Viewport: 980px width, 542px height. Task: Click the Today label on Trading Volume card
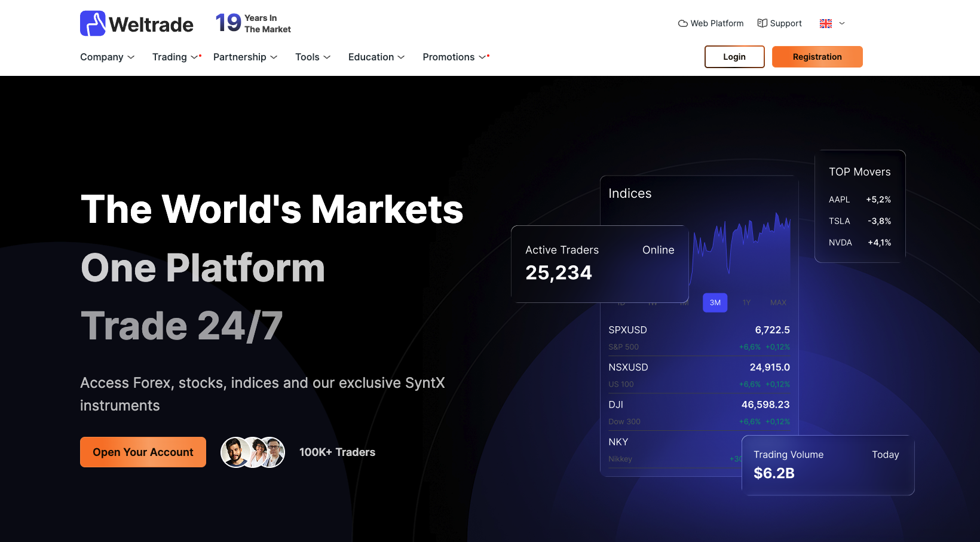point(885,455)
